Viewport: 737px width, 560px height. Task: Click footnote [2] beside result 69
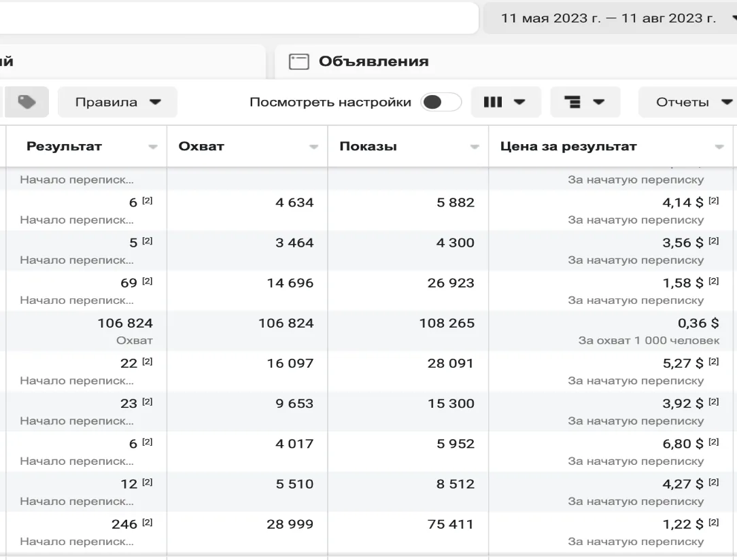(x=147, y=281)
